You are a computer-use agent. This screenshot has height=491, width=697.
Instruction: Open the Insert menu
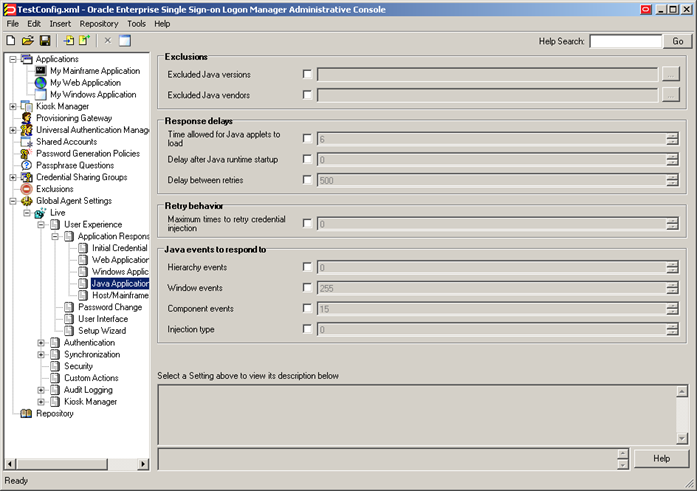60,24
